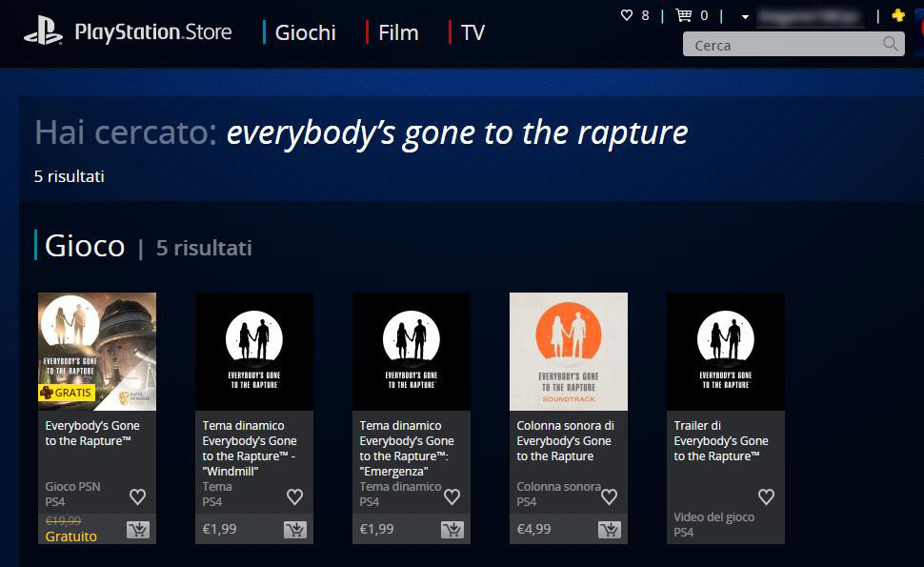This screenshot has width=924, height=567.
Task: Open title link Tema dinamico Emergenza
Action: [407, 449]
